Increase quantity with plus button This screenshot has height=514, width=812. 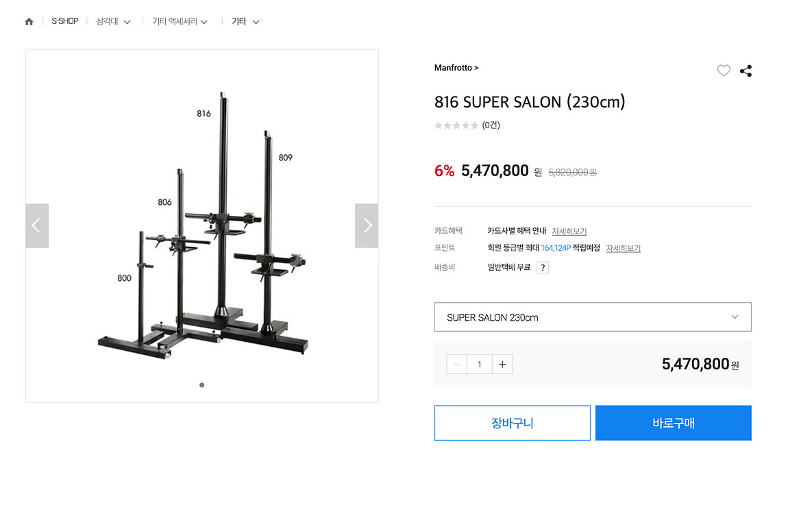(502, 365)
